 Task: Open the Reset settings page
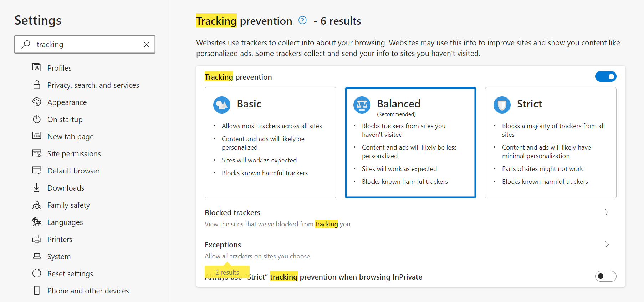tap(70, 274)
